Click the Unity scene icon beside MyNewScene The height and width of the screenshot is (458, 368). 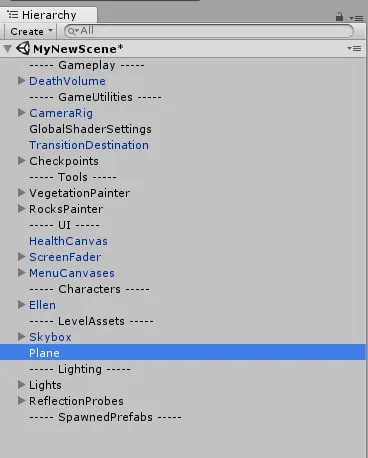(23, 49)
